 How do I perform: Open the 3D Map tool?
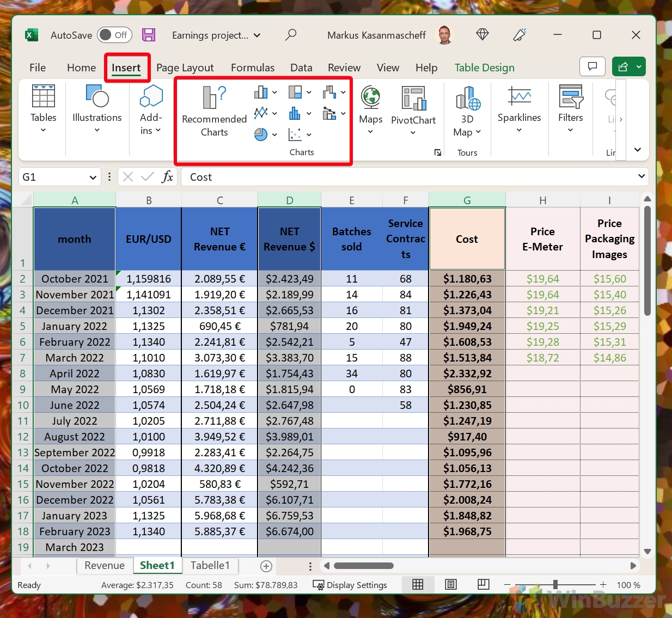(x=467, y=99)
